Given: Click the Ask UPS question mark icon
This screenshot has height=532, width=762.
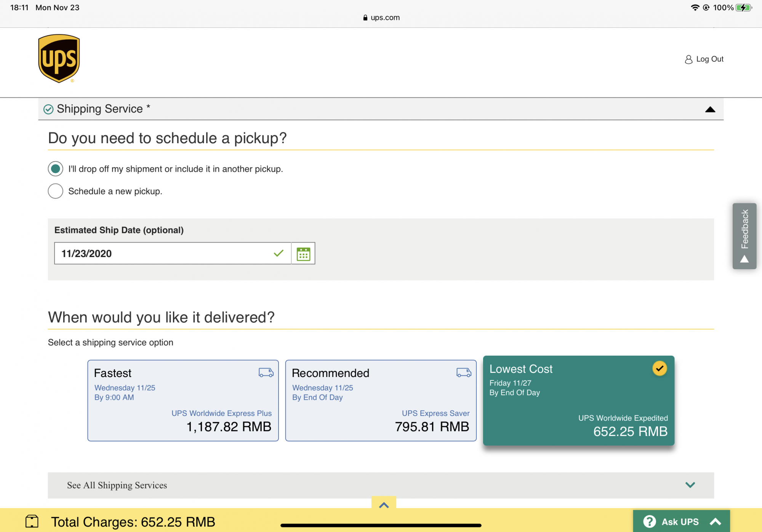Looking at the screenshot, I should coord(649,521).
